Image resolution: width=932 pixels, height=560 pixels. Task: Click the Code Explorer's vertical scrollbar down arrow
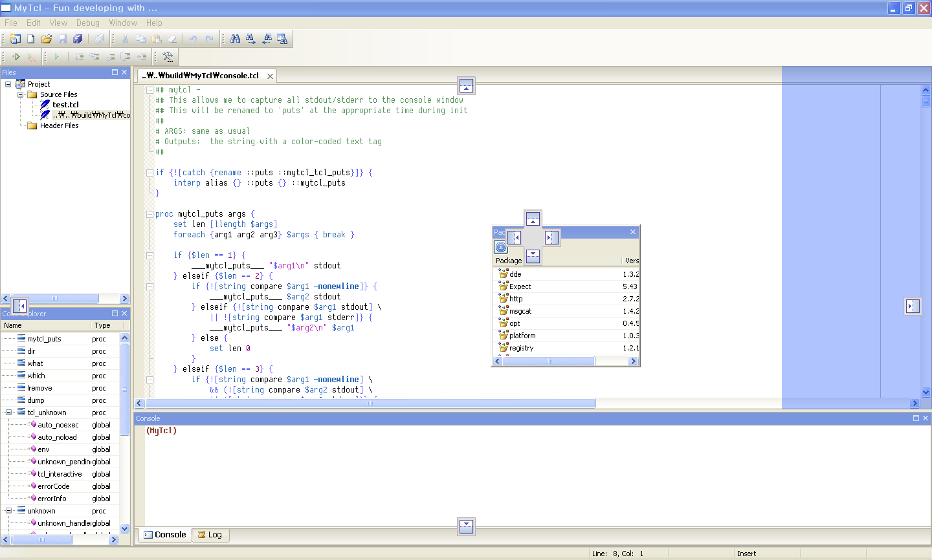coord(125,528)
